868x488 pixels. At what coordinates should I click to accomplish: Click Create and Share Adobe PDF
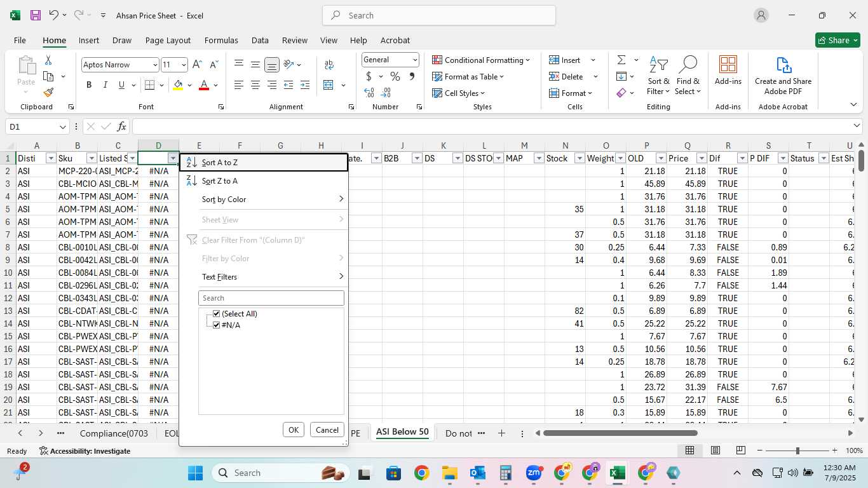click(783, 76)
